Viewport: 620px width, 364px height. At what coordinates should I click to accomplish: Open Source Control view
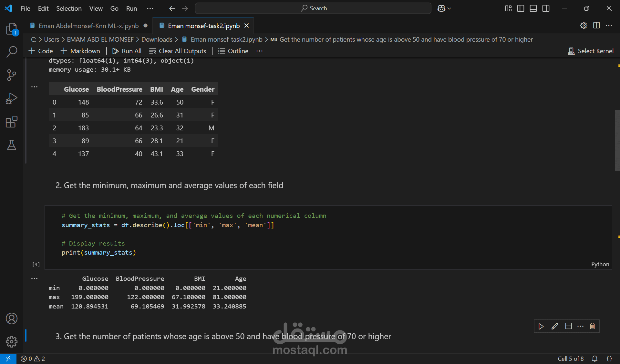coord(12,75)
